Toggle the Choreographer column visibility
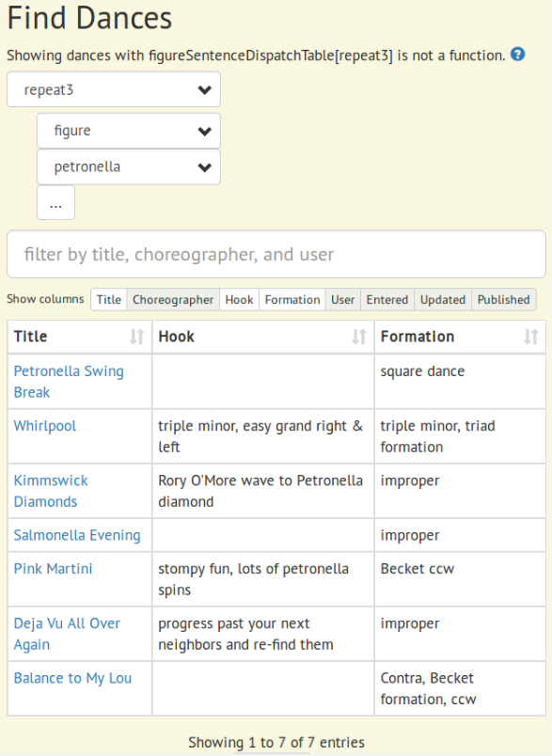Viewport: 552px width, 756px height. [173, 299]
